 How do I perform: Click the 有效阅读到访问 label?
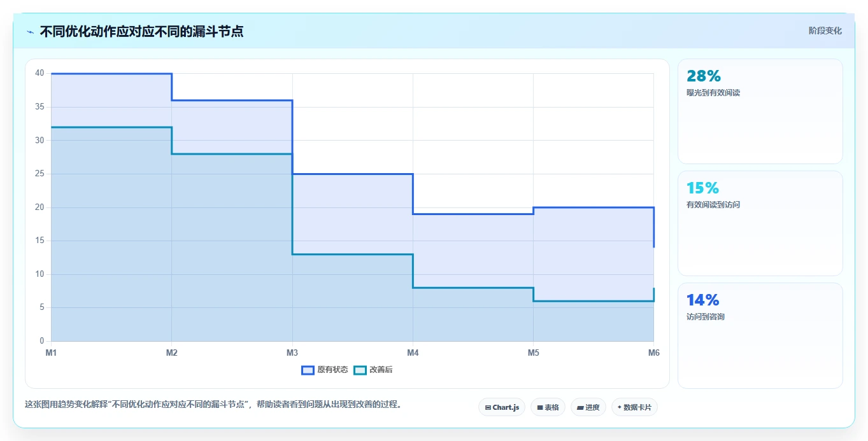(x=713, y=205)
